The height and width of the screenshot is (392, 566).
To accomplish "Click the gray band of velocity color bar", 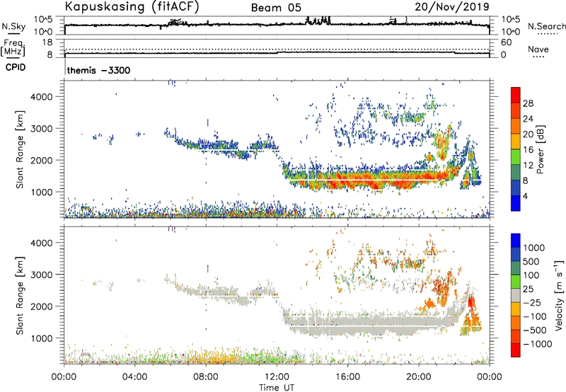I will pyautogui.click(x=516, y=295).
